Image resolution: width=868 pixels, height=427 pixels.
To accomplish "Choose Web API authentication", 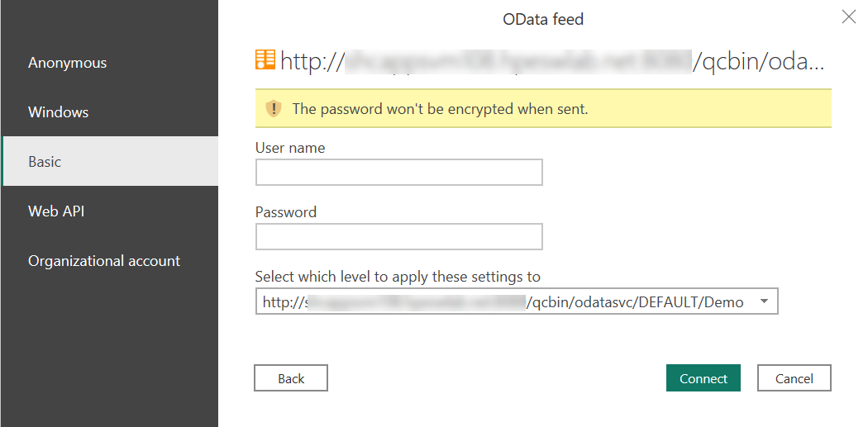I will point(110,211).
